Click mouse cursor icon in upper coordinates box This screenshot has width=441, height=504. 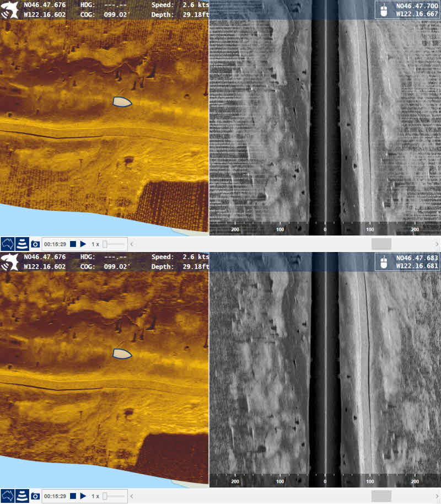point(383,9)
